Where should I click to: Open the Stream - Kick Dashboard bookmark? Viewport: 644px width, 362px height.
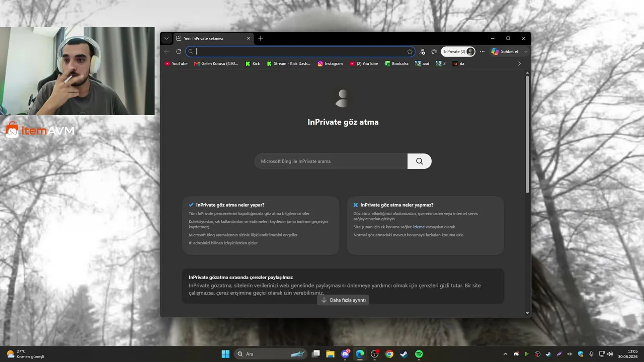289,64
